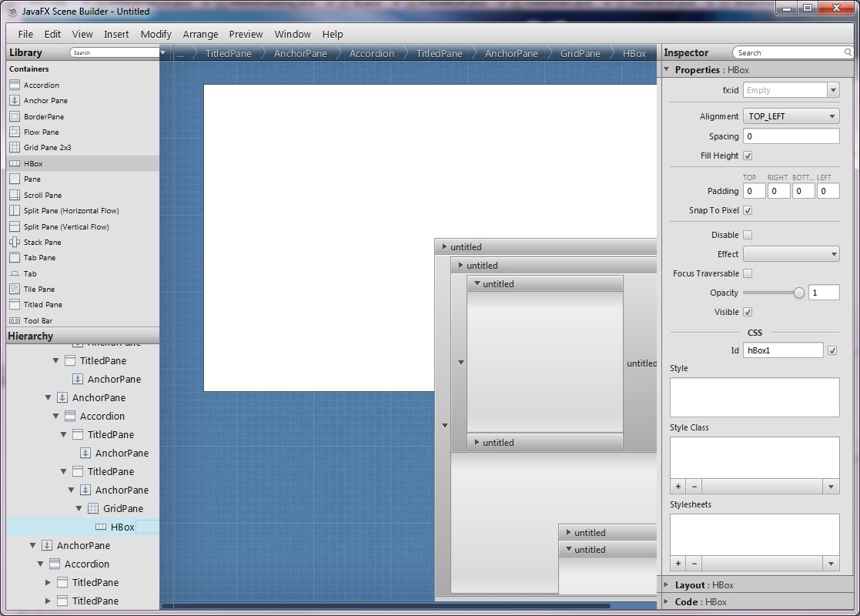Click the plus button under Style Class

[678, 487]
